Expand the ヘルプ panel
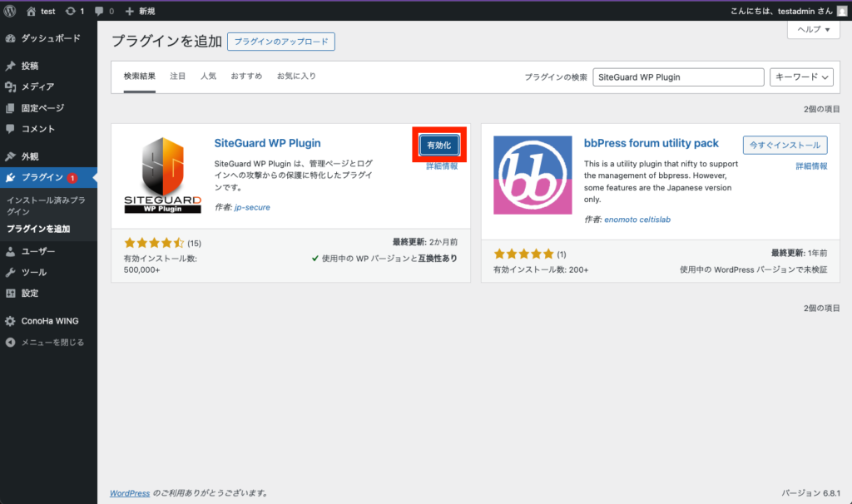The height and width of the screenshot is (504, 852). click(814, 29)
